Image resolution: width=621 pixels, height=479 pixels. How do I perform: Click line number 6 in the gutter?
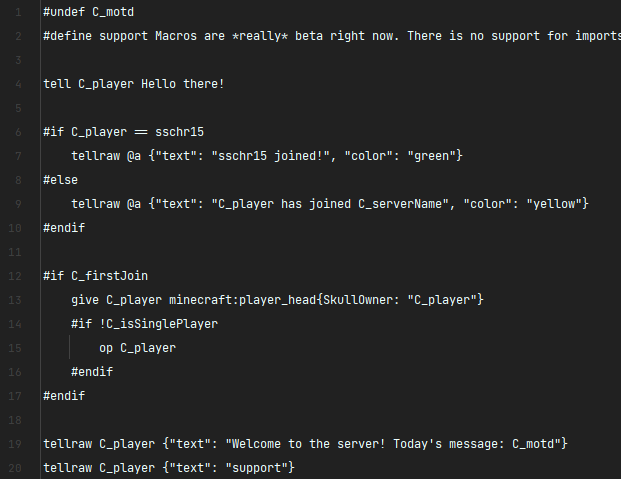(19, 132)
